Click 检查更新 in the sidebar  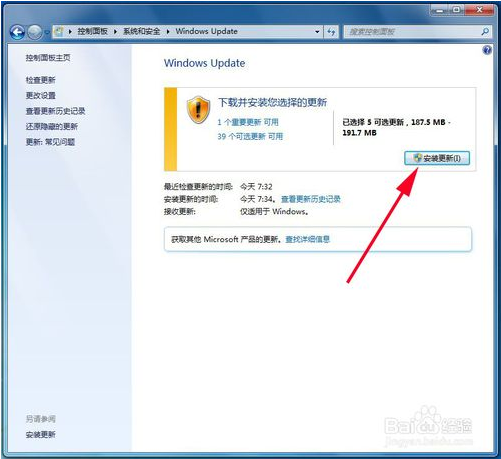(x=41, y=80)
